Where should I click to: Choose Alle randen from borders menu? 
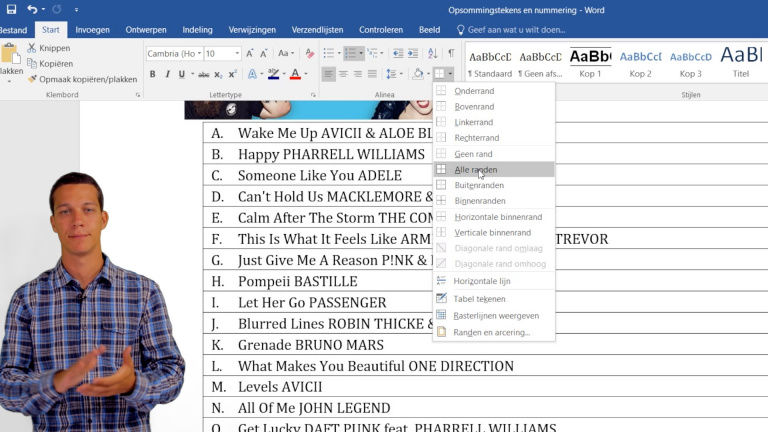pyautogui.click(x=476, y=170)
